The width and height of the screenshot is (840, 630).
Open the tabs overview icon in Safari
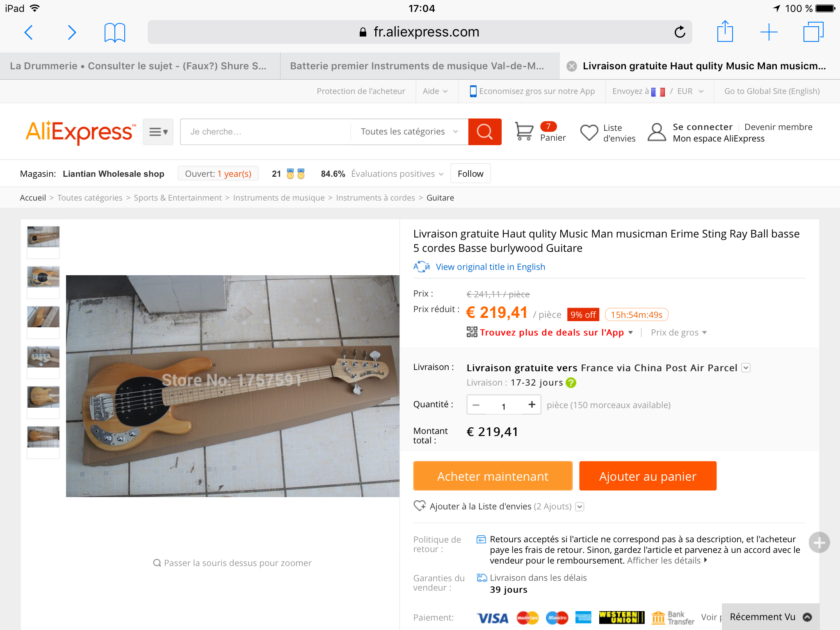(x=813, y=32)
